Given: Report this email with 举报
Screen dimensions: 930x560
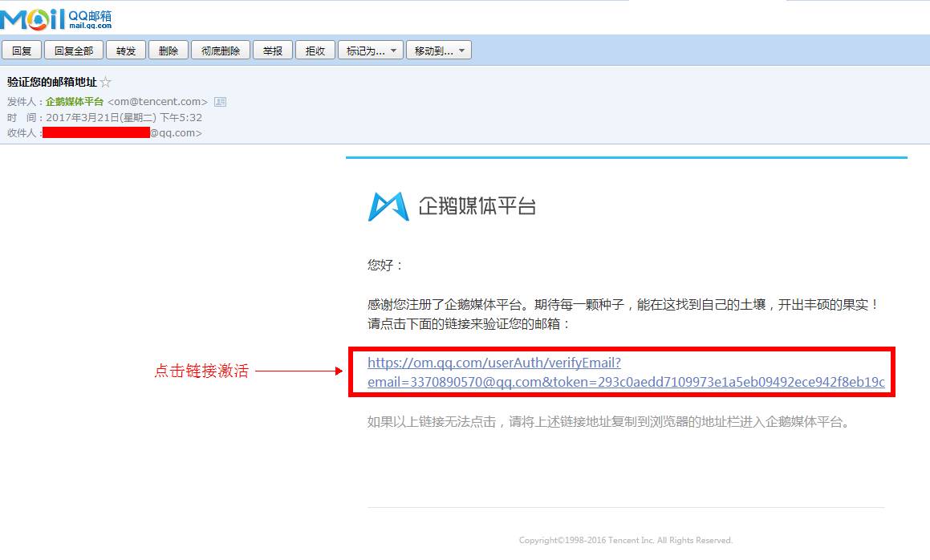Looking at the screenshot, I should [272, 50].
